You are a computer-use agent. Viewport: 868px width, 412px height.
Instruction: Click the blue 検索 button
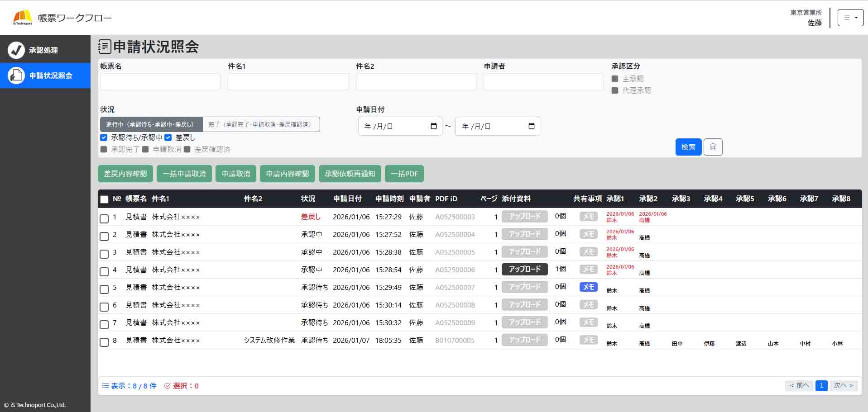coord(688,147)
